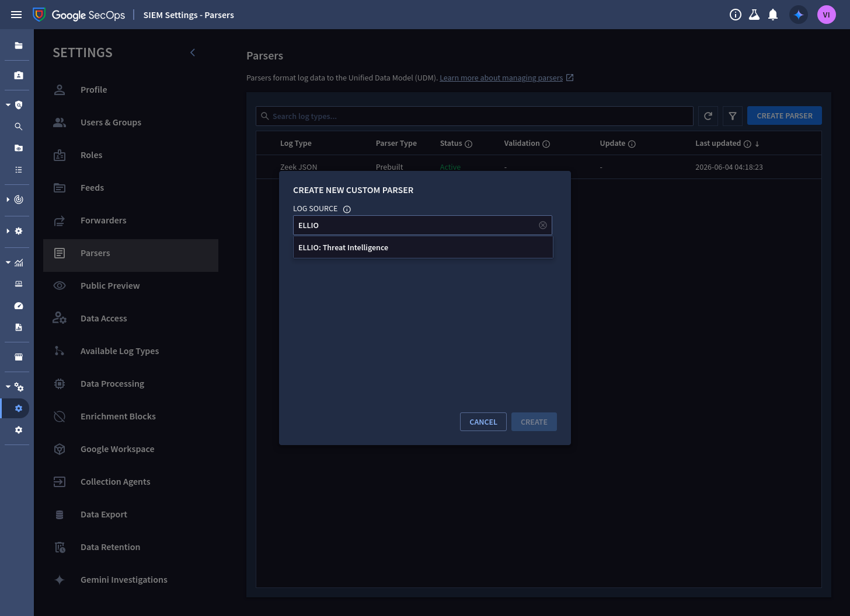Collapse the dashboards section arrow in left rail
Screen dimensions: 850x616
8,262
